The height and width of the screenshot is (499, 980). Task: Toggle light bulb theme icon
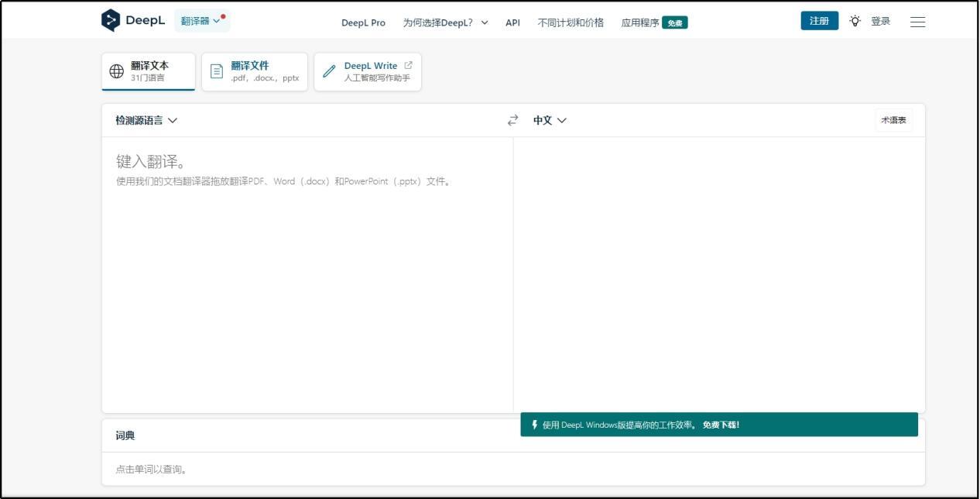855,22
